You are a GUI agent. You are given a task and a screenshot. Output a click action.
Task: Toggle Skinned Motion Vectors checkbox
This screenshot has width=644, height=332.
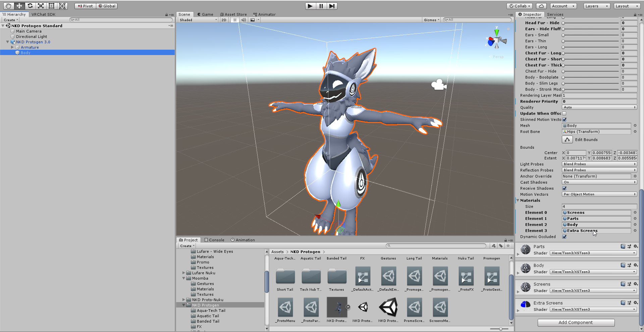click(x=565, y=120)
